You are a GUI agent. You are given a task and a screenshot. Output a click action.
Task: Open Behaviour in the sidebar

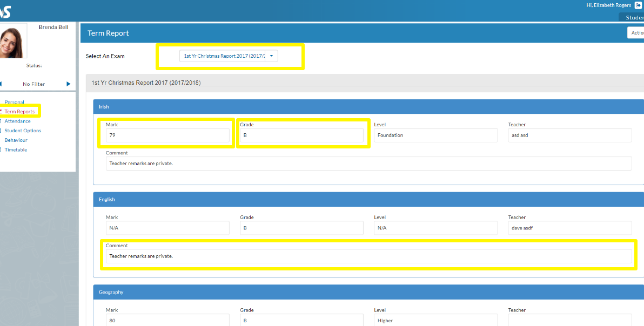16,140
